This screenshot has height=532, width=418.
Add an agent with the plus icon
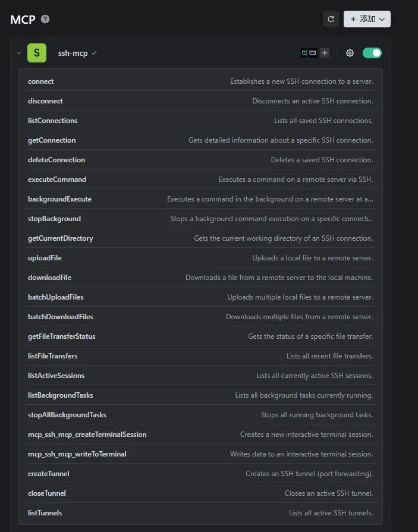click(325, 53)
